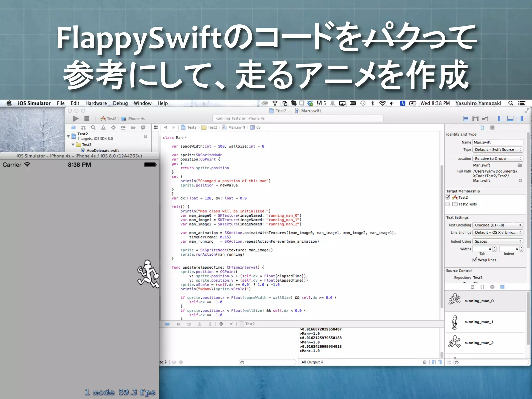Image resolution: width=532 pixels, height=399 pixels.
Task: Click the Step over debug icon
Action: [189, 324]
